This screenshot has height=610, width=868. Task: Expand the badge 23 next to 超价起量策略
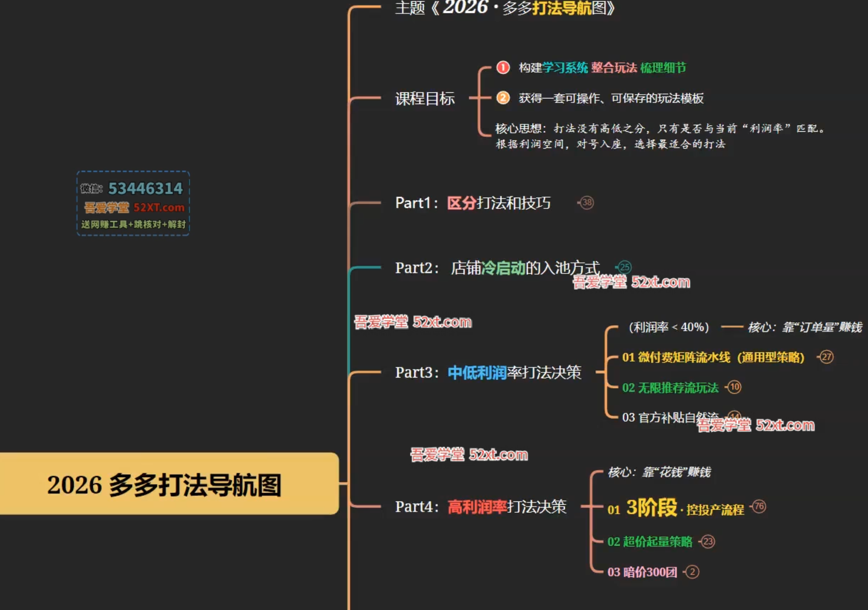[x=708, y=542]
